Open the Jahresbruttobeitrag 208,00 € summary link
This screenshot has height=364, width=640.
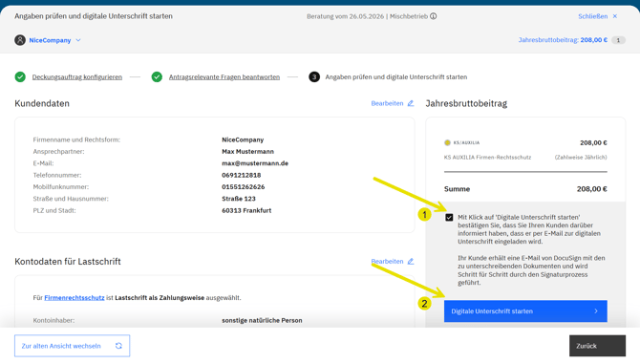coord(563,40)
